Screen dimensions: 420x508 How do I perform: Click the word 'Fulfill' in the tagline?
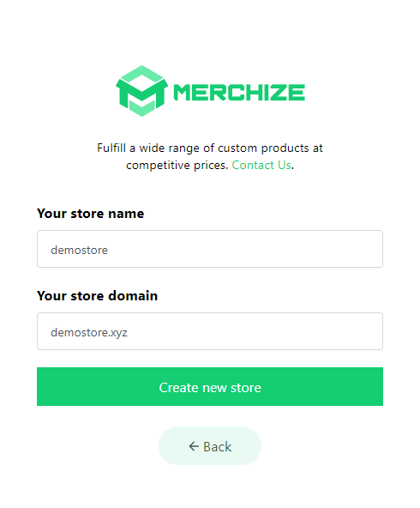[111, 148]
